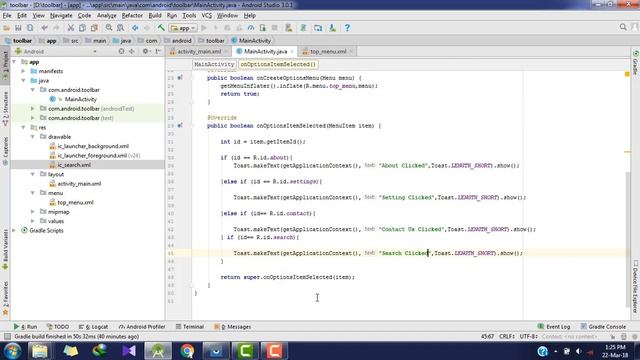This screenshot has height=360, width=640.
Task: Expand the values folder
Action: (33, 221)
